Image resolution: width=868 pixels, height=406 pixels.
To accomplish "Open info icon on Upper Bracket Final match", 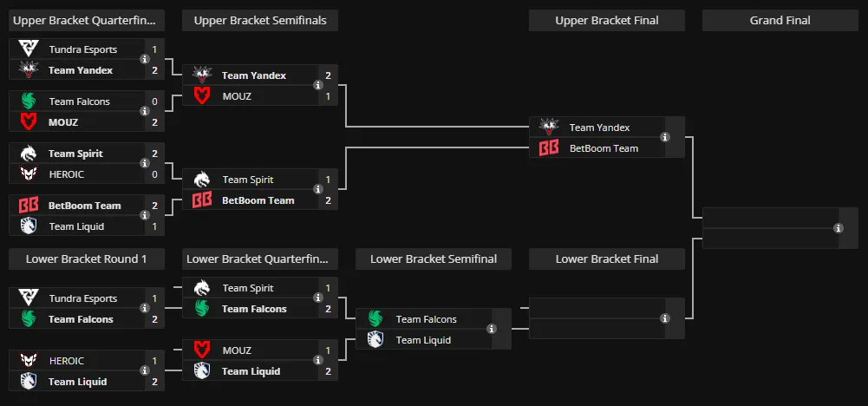I will tap(665, 137).
